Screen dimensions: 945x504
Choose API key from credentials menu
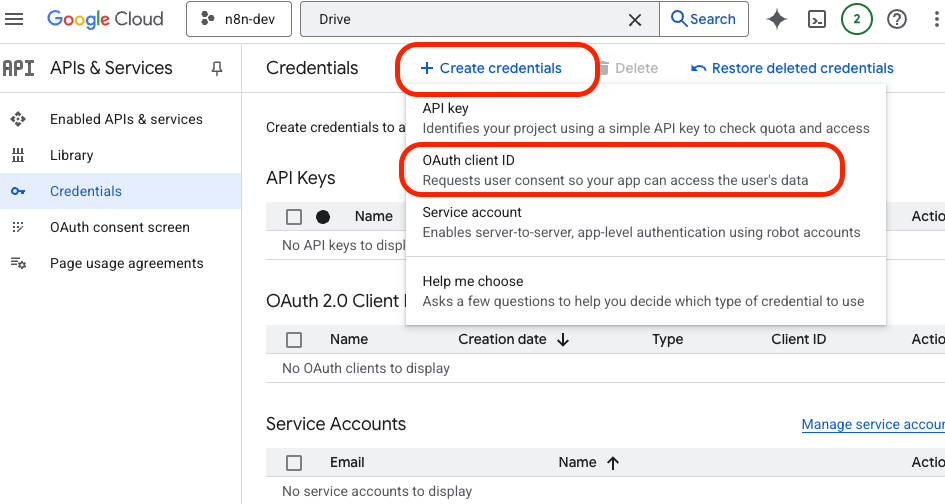click(645, 118)
